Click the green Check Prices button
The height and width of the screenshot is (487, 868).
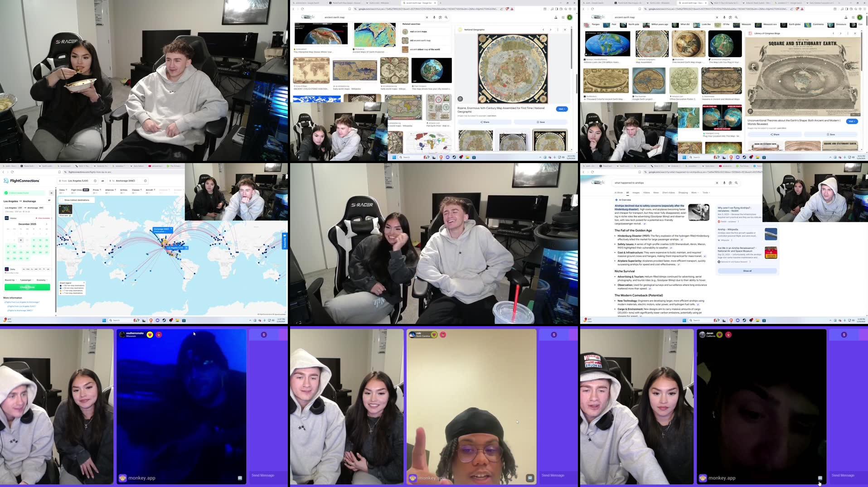27,287
